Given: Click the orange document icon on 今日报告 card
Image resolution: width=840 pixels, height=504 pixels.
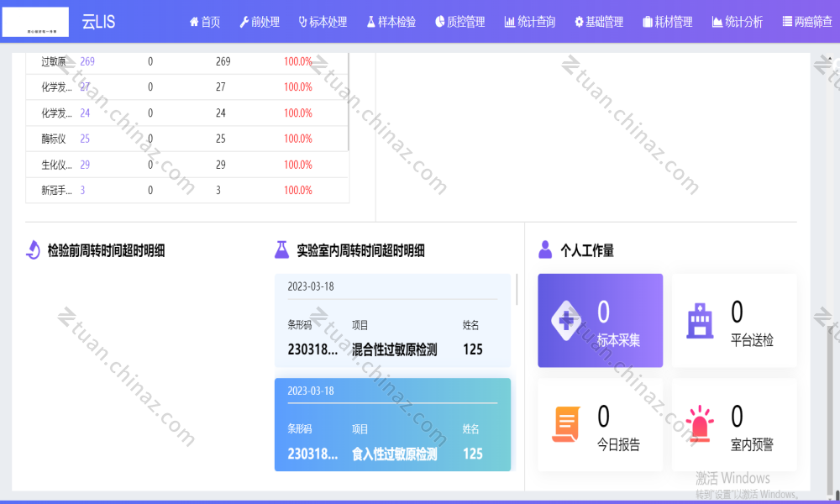Looking at the screenshot, I should 566,424.
